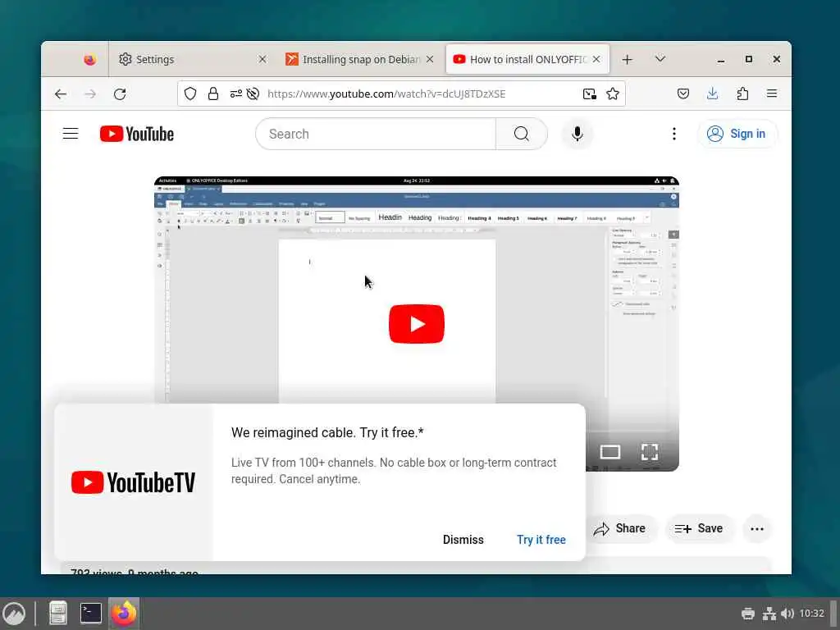Close the Settings tab

[x=262, y=59]
